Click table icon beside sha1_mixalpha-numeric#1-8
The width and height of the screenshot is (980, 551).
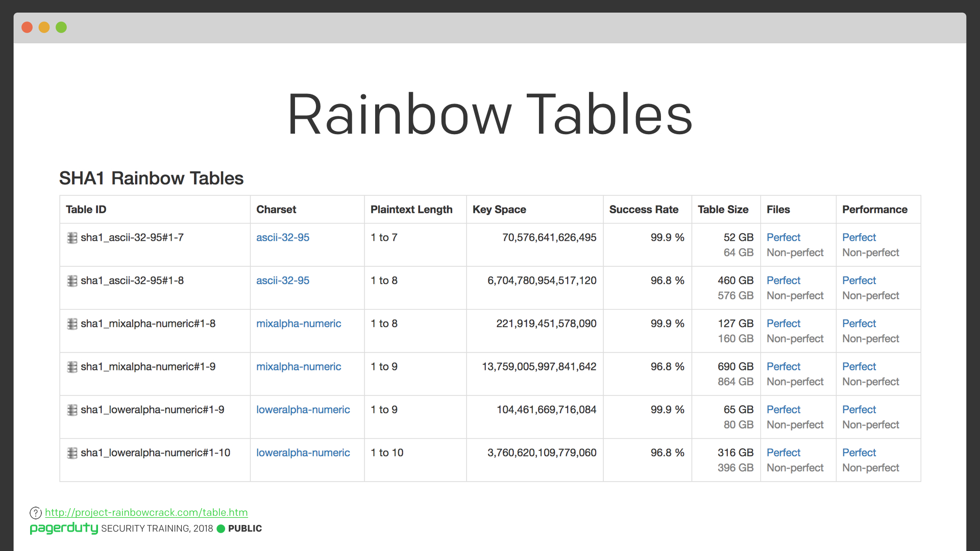(x=72, y=324)
